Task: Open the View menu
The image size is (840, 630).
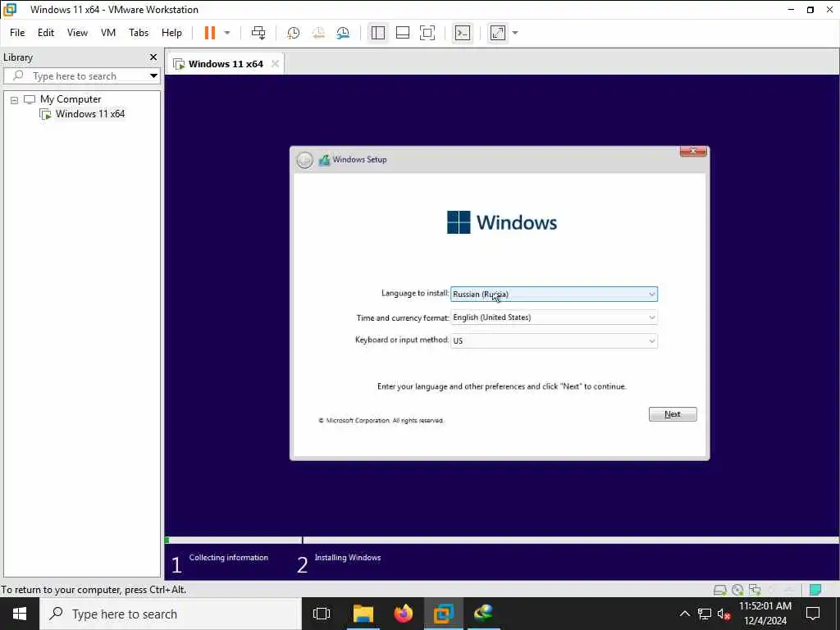Action: [77, 33]
